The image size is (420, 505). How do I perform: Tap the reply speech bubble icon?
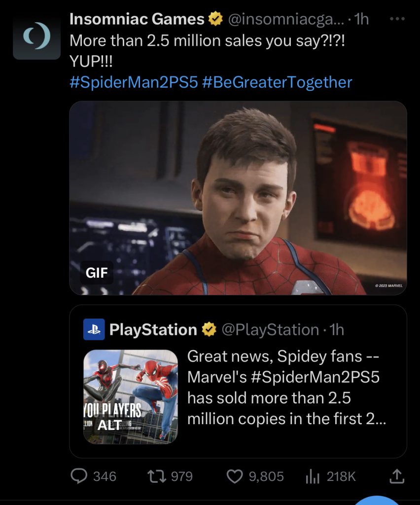(x=79, y=476)
